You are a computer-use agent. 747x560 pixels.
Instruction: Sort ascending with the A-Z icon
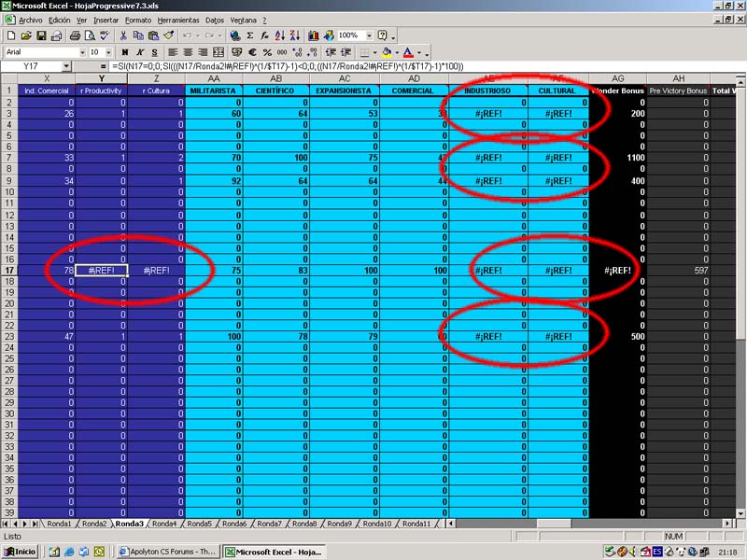280,35
